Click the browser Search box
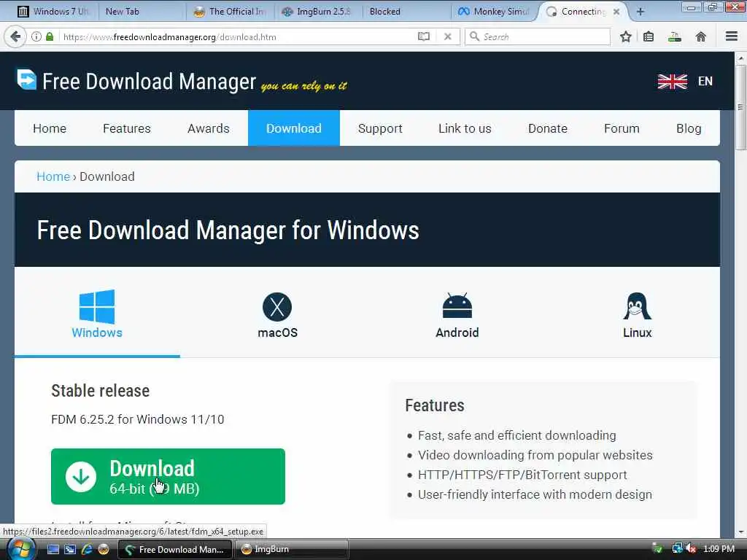 tap(538, 36)
